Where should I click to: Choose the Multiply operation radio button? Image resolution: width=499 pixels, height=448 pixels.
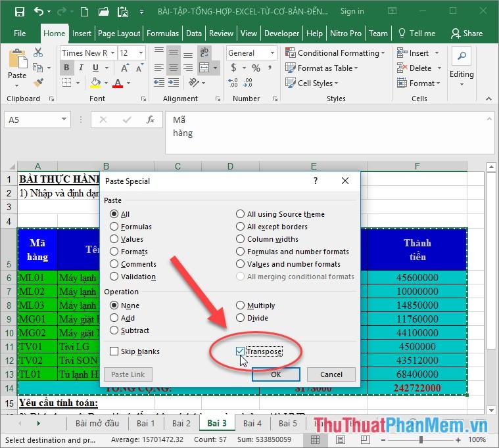pos(241,305)
